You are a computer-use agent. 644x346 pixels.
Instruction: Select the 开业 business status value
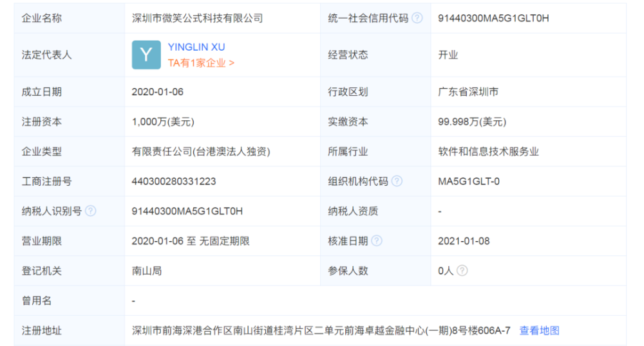(448, 55)
